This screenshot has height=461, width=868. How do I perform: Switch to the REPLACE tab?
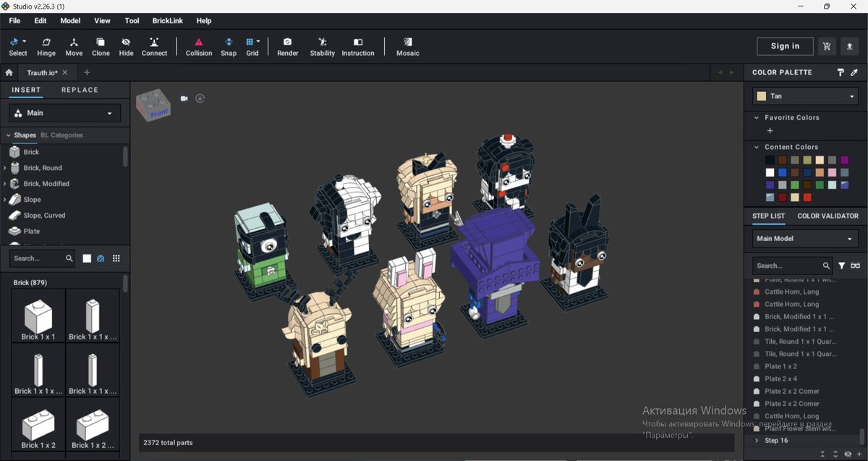click(x=80, y=90)
